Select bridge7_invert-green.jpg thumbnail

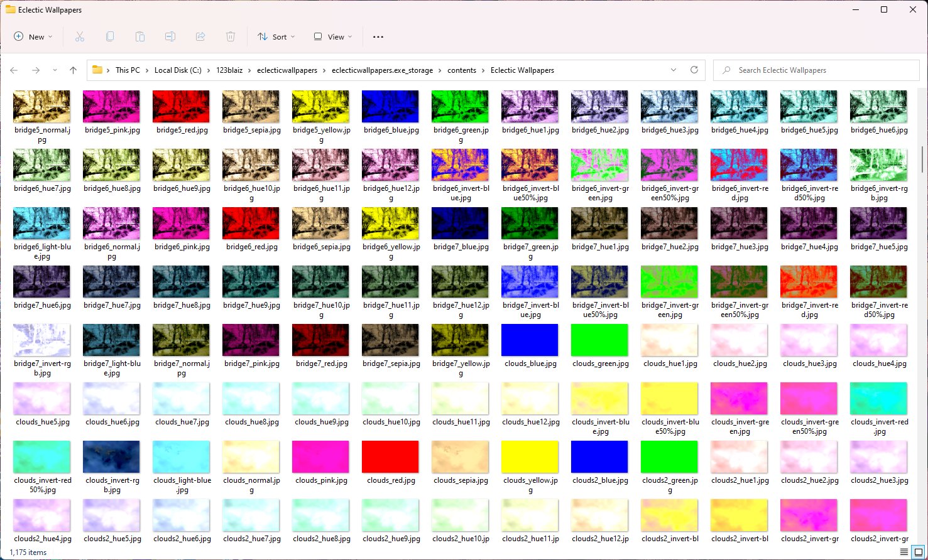tap(670, 282)
